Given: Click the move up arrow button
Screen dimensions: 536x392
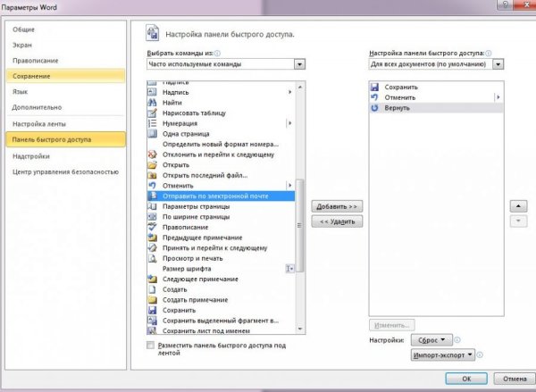Looking at the screenshot, I should tap(516, 205).
